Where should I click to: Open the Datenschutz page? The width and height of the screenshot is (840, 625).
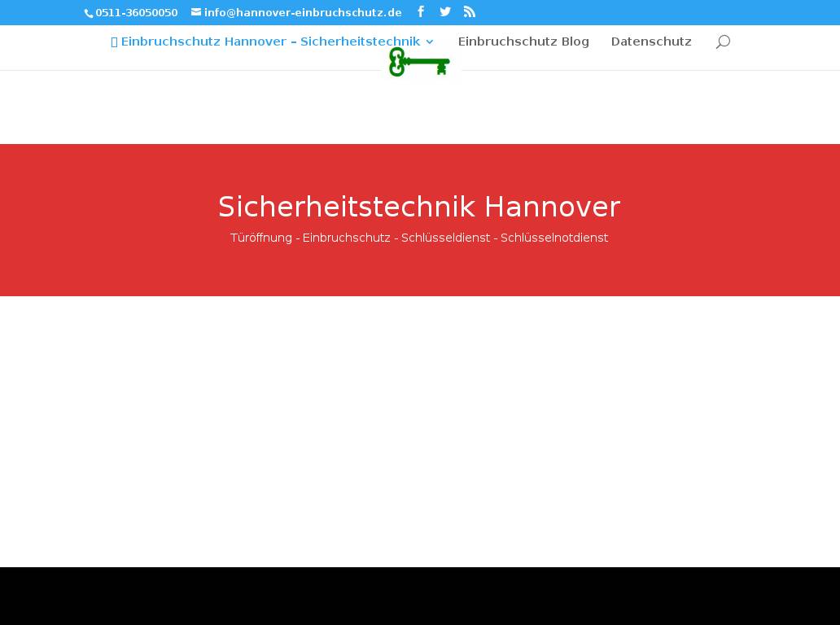point(651,42)
